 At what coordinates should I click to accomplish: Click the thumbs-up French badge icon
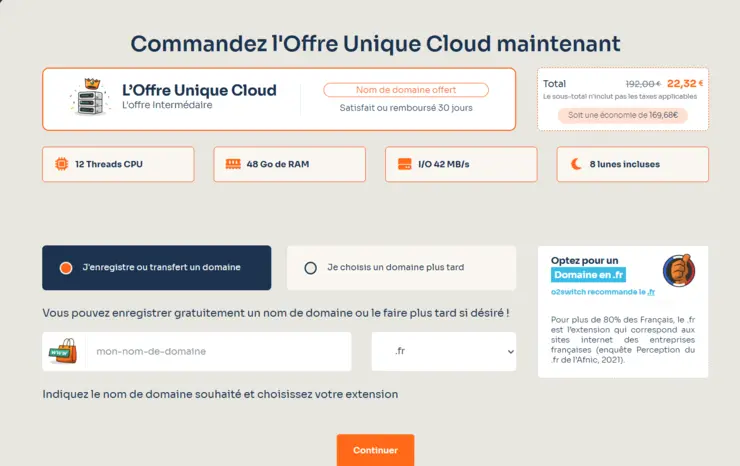(679, 271)
